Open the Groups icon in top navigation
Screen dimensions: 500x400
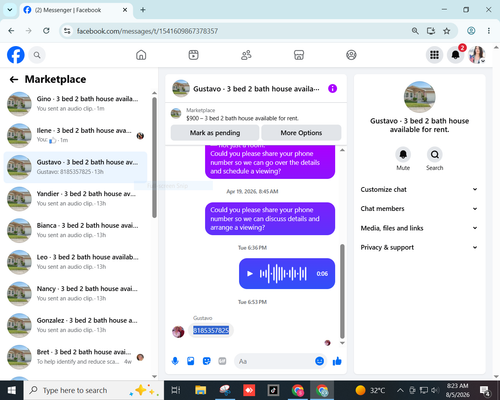351,55
